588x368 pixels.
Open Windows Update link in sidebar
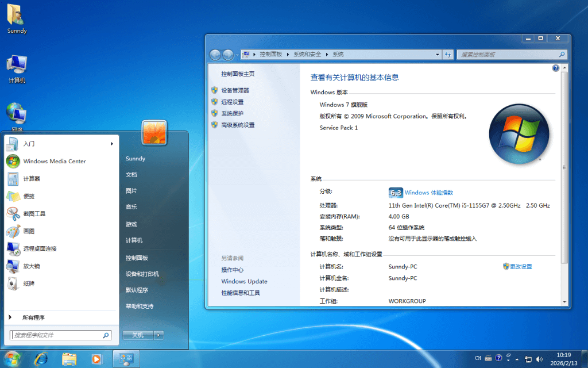tap(244, 281)
